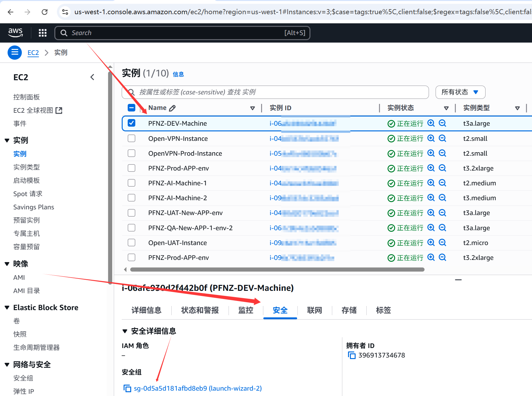Click the horizontal table scrollbar
This screenshot has height=396, width=532.
(x=277, y=269)
